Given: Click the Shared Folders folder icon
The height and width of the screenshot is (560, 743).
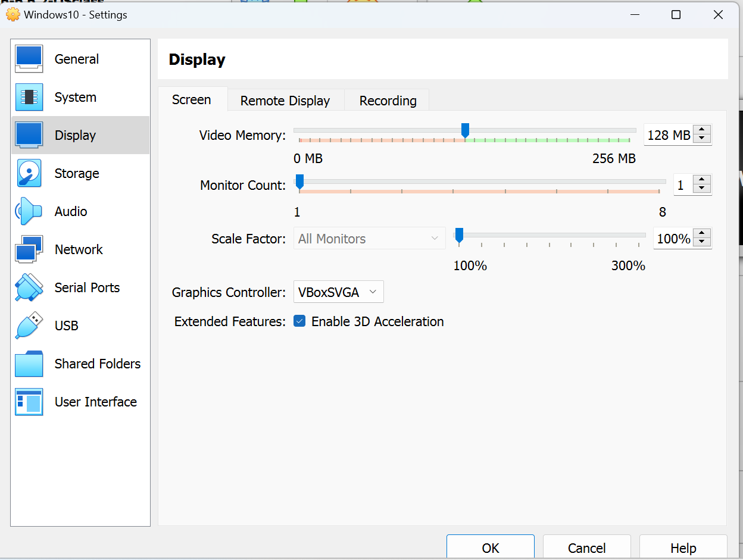Looking at the screenshot, I should pyautogui.click(x=29, y=364).
